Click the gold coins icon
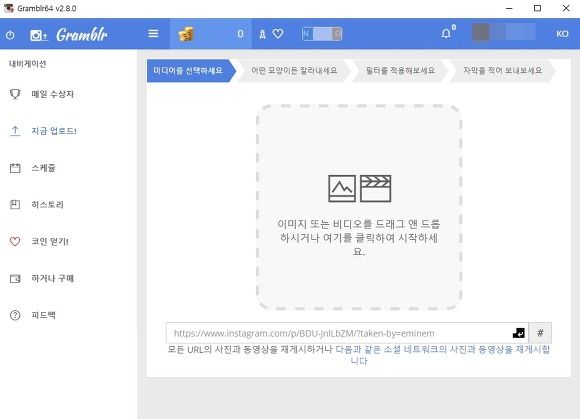 coord(186,34)
